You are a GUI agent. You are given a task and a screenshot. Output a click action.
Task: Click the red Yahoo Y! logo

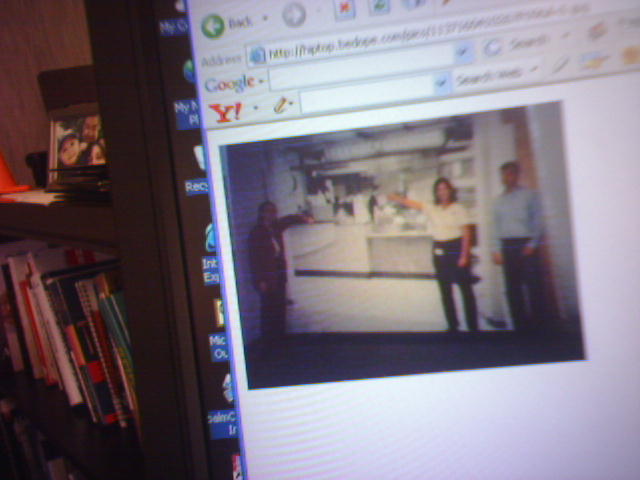pos(226,113)
